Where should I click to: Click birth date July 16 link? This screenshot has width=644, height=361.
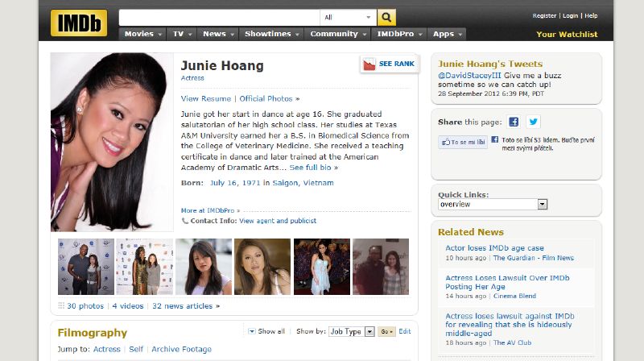(x=224, y=183)
